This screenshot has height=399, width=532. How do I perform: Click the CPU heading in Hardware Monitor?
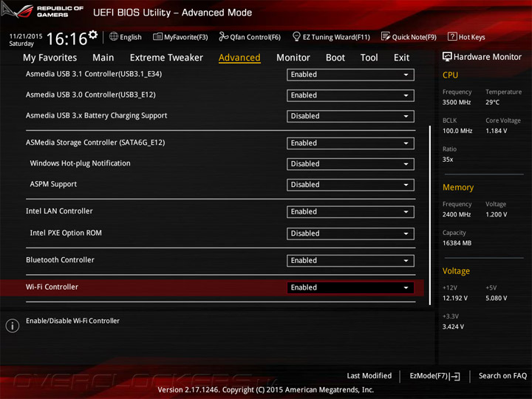coord(450,75)
